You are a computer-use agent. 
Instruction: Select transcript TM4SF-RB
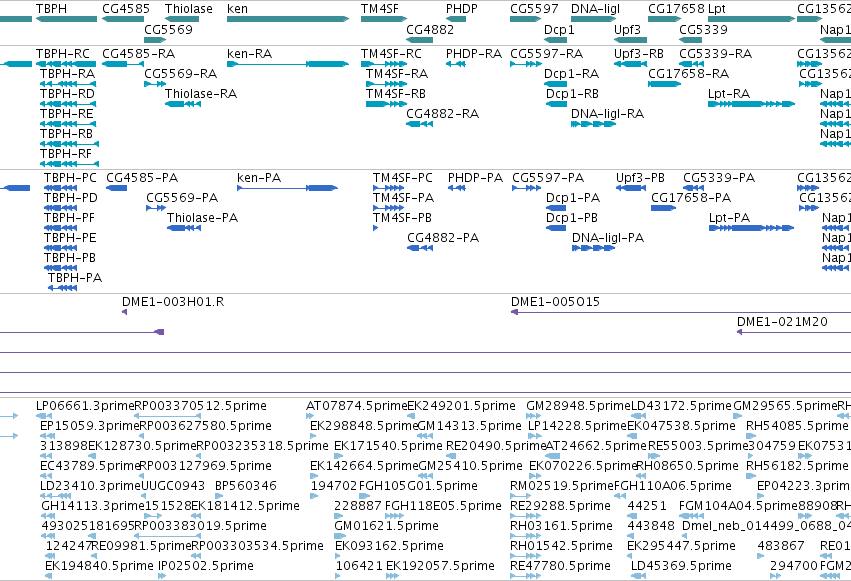(396, 94)
